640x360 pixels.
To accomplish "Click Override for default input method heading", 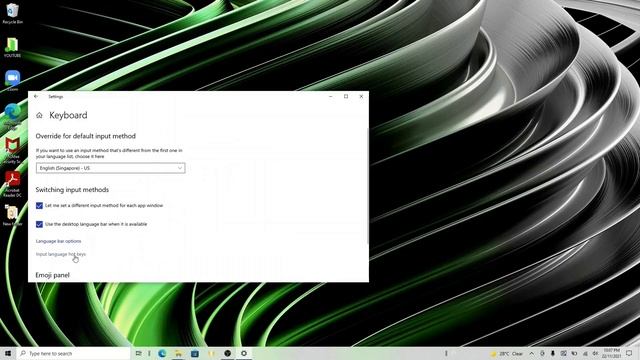I will (86, 136).
